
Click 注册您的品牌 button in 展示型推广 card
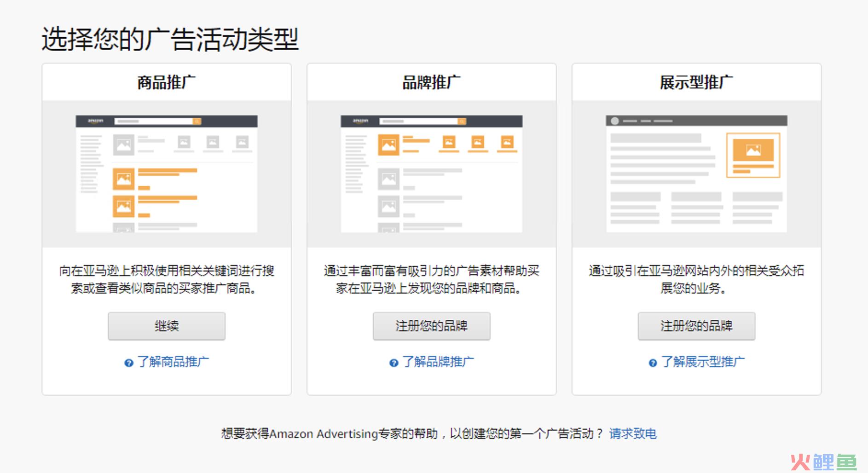[x=696, y=326]
